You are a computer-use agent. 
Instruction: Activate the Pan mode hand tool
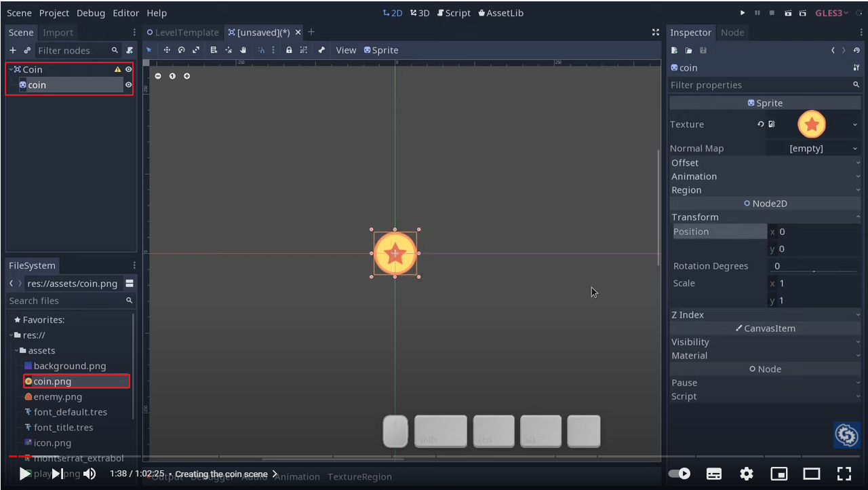coord(243,50)
